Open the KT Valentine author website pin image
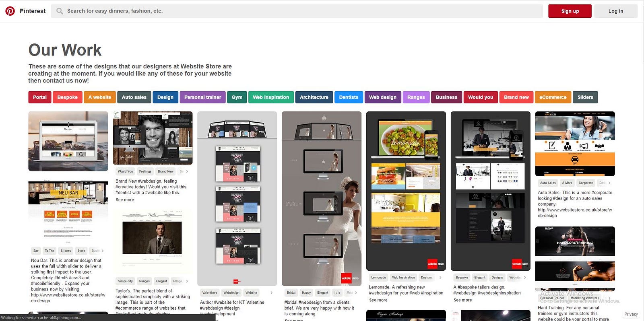 point(237,199)
